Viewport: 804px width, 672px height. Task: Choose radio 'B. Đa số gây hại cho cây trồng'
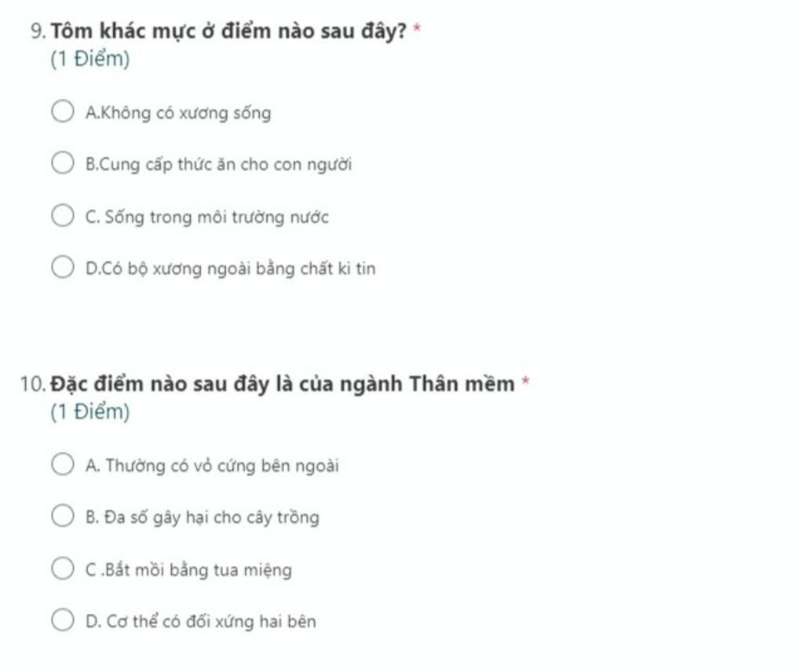click(63, 517)
